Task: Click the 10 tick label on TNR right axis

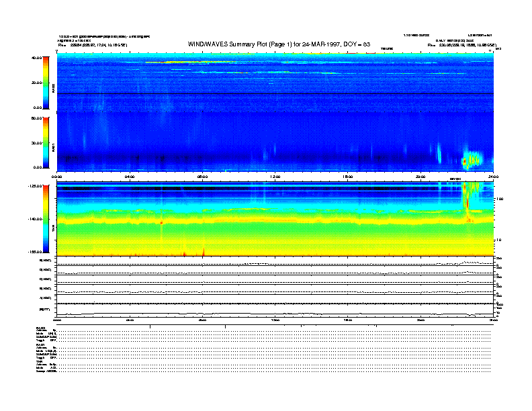Action: coord(498,240)
